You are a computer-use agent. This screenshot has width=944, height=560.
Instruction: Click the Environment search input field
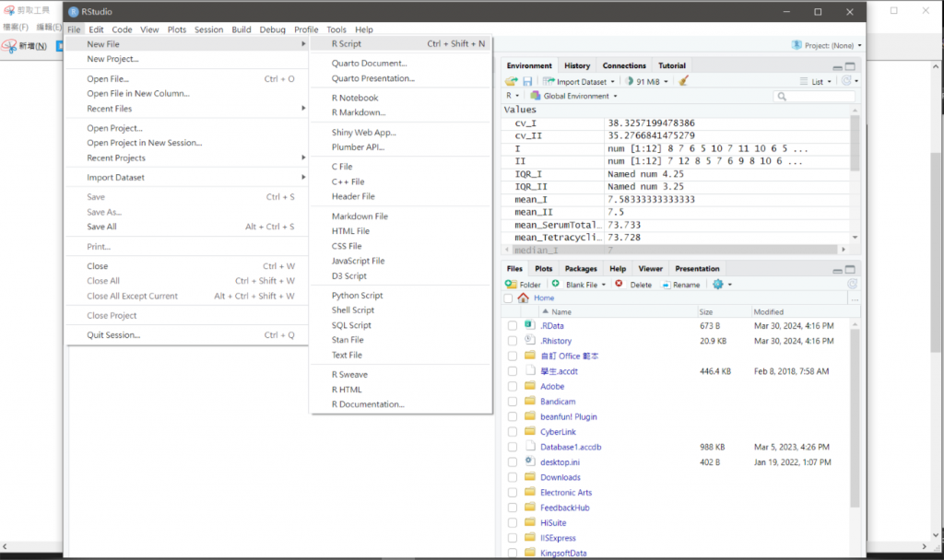(x=813, y=96)
